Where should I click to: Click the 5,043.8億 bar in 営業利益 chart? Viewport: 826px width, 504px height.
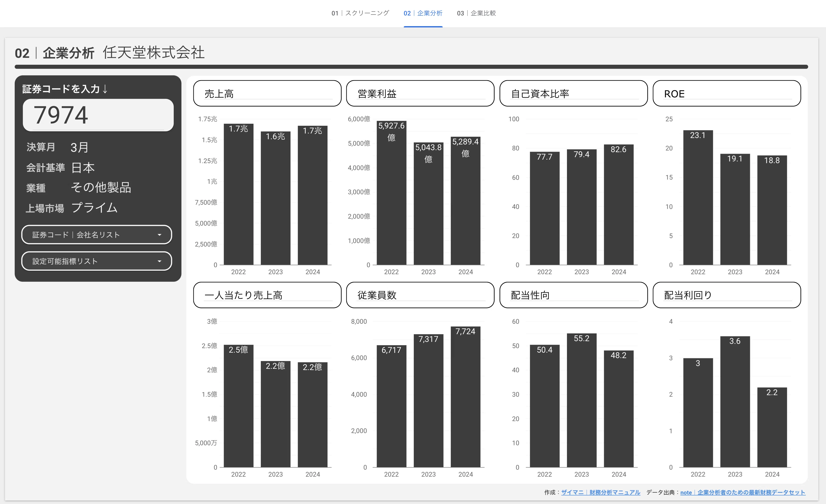pos(428,204)
